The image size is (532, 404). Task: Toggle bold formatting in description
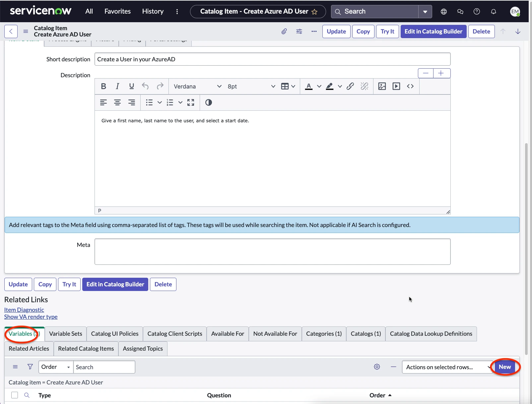(x=103, y=87)
